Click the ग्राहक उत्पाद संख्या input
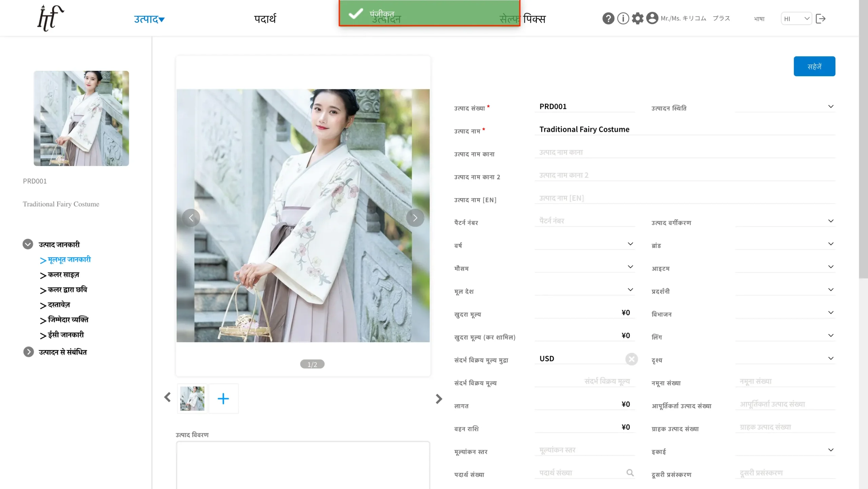Screen dimensions: 868x489 785,427
